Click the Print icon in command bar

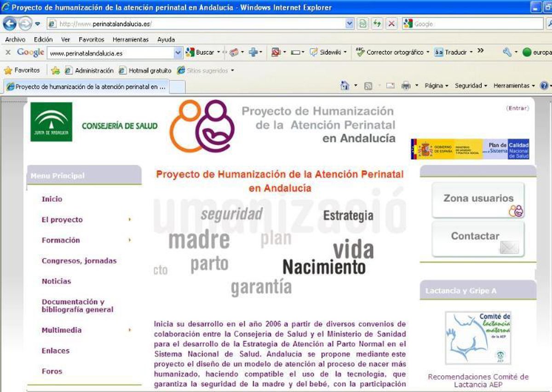pyautogui.click(x=406, y=86)
